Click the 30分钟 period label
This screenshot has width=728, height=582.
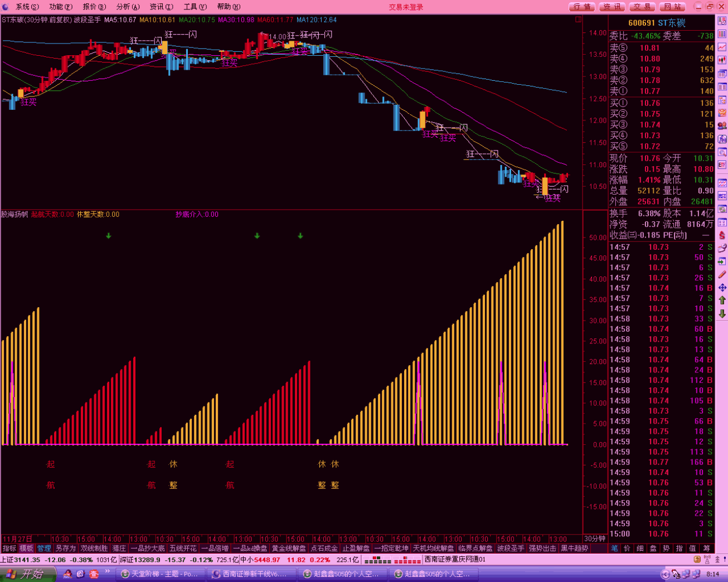point(595,539)
